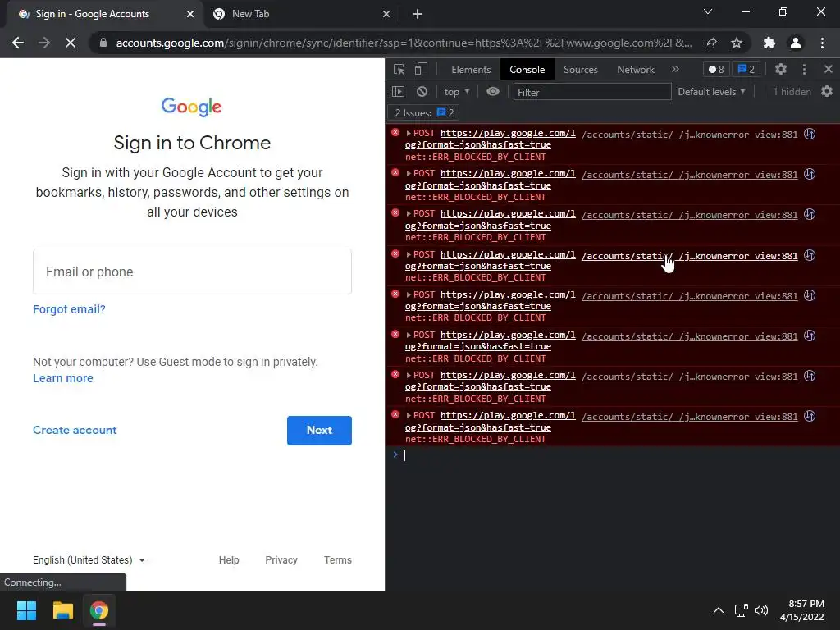Close the DevTools panel

(829, 69)
